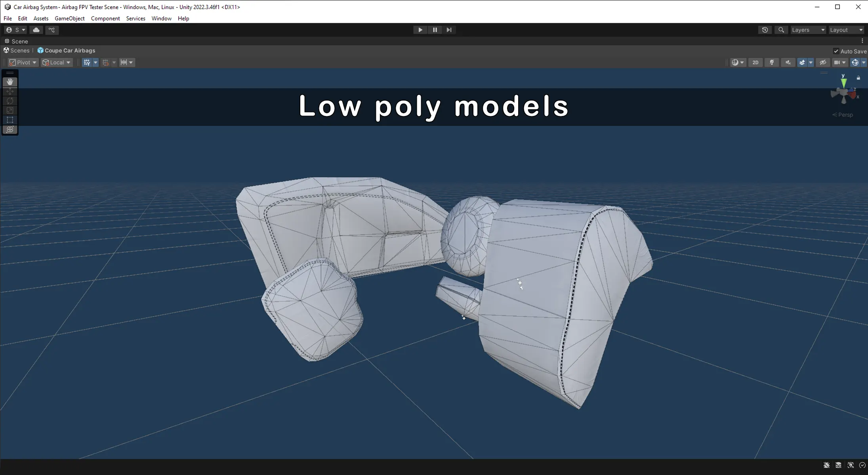The image size is (868, 475).
Task: Toggle scene lighting on or off
Action: click(772, 63)
